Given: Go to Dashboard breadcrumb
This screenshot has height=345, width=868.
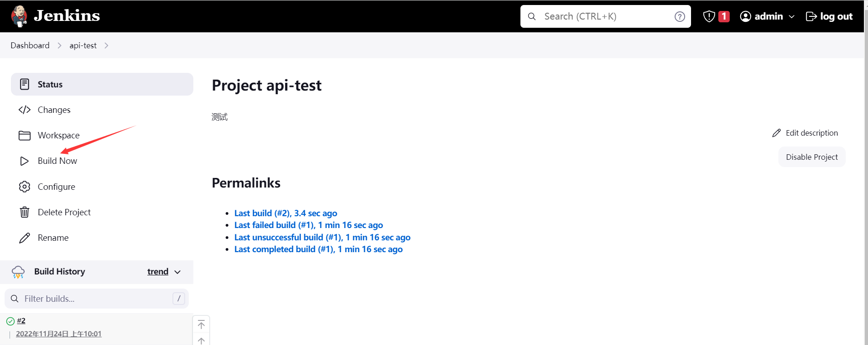Looking at the screenshot, I should pos(30,46).
